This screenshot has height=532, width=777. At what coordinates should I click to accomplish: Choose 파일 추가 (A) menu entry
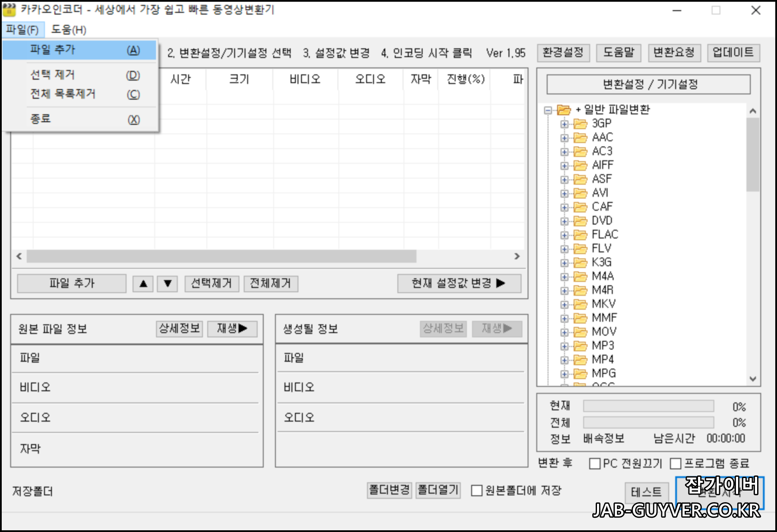pos(79,50)
